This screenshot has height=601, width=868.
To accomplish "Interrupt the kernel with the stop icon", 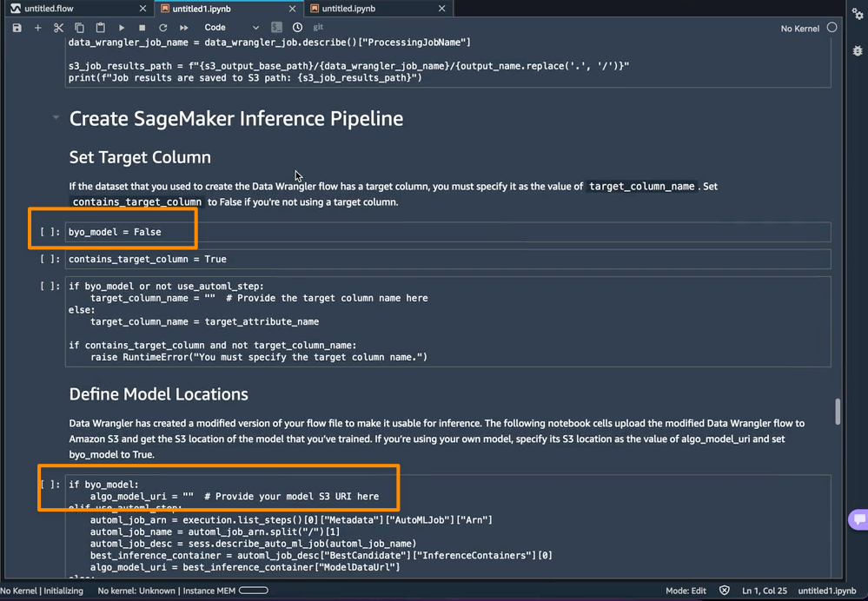I will (x=142, y=28).
